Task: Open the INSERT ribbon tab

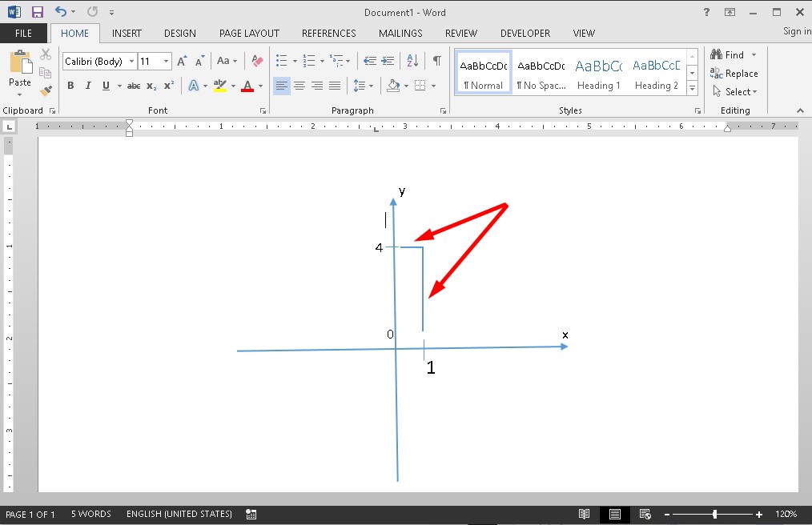Action: [127, 34]
